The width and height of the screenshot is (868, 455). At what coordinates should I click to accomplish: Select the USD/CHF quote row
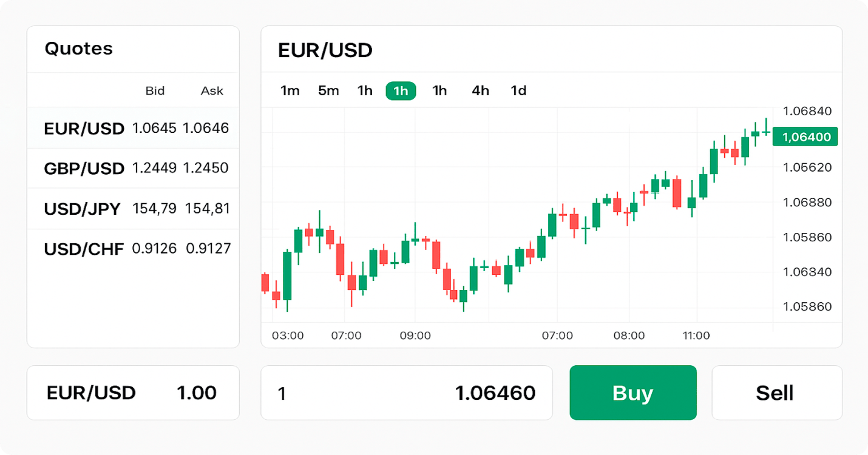tap(133, 248)
